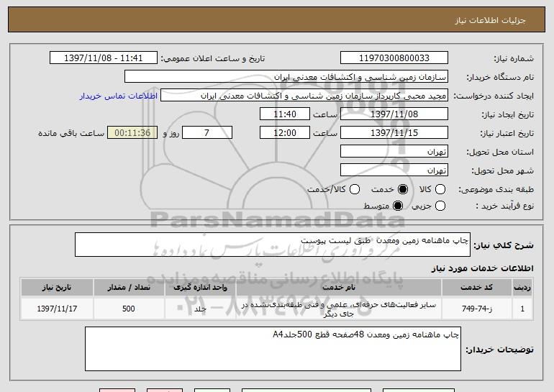554x392 pixels.
Task: Click the شماره نیاز field 11970300800033
Action: pyautogui.click(x=394, y=58)
